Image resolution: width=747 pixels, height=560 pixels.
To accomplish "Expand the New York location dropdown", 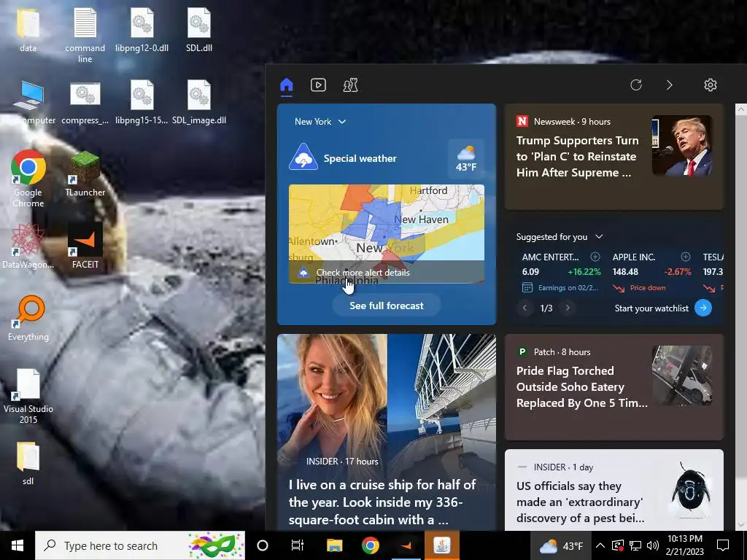I will pyautogui.click(x=320, y=122).
